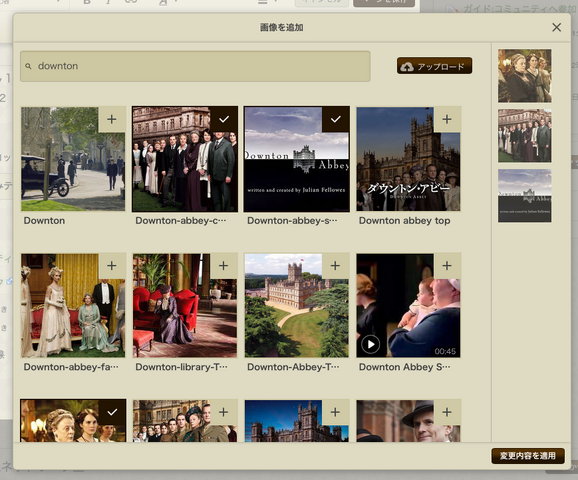Deselect the Downton-abbey-s… title image checkmark

point(335,119)
